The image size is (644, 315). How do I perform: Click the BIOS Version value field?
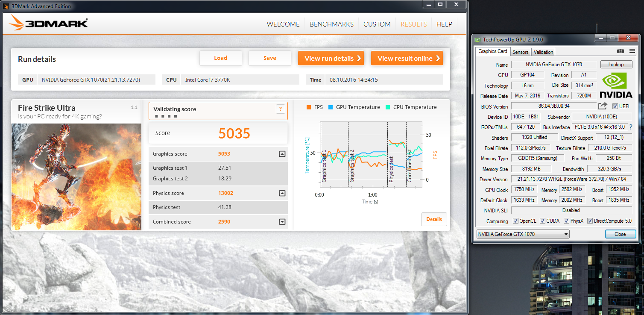point(554,106)
